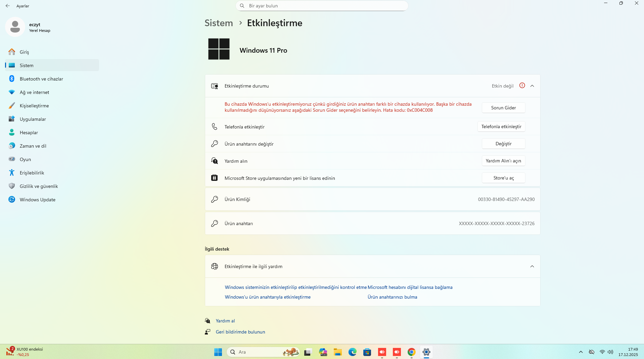Click the 00330-81490-45297-AA290 product ID
This screenshot has height=359, width=644.
coord(506,199)
